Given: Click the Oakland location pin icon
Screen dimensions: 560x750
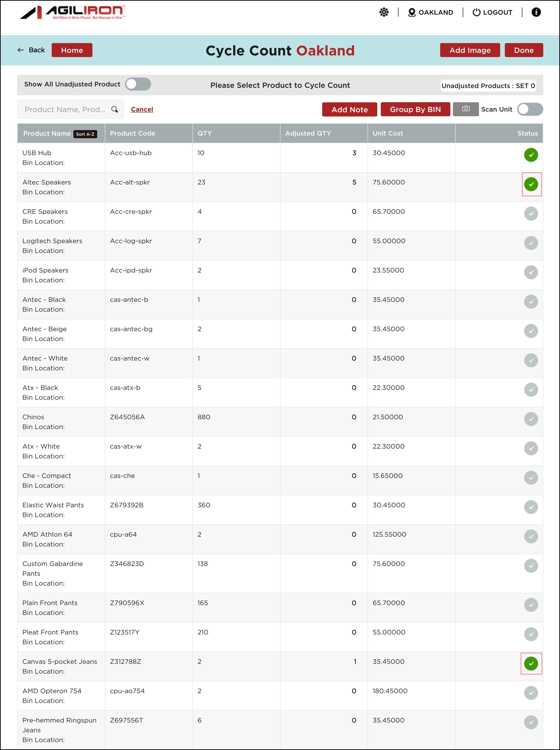Looking at the screenshot, I should pos(412,13).
